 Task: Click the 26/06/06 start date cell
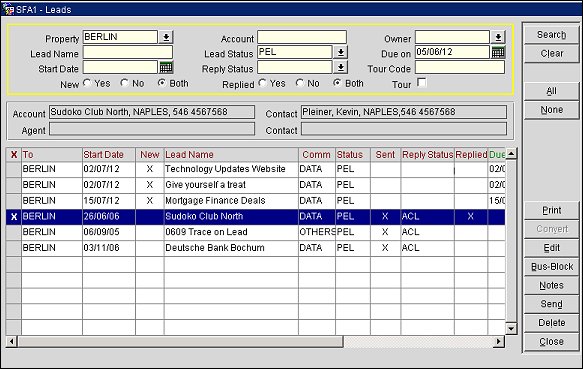pos(109,216)
